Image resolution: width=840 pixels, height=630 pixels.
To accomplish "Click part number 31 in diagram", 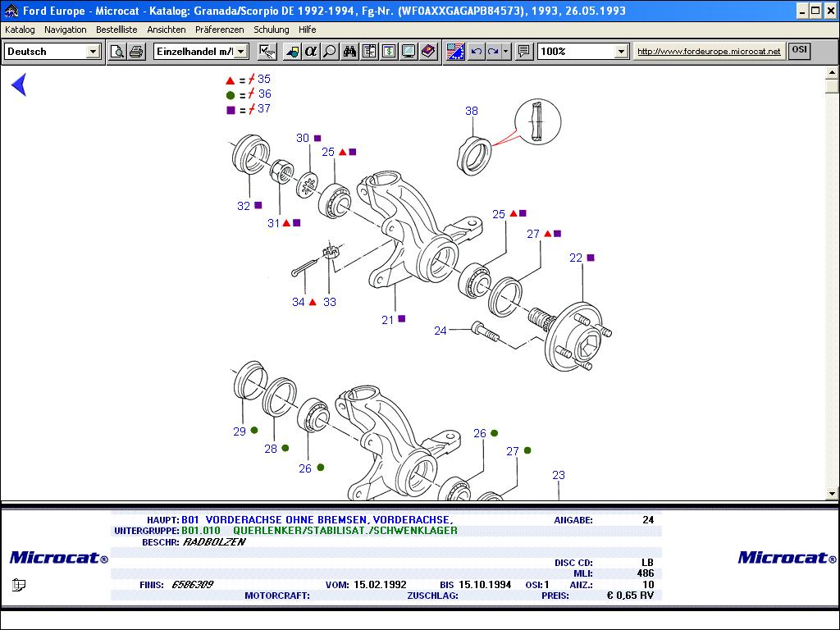I will 274,223.
